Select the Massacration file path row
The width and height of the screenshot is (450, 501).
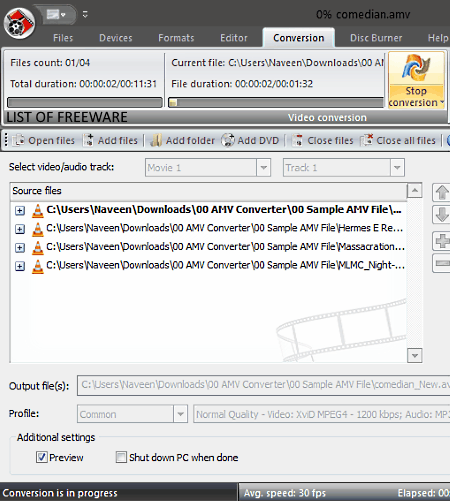225,247
